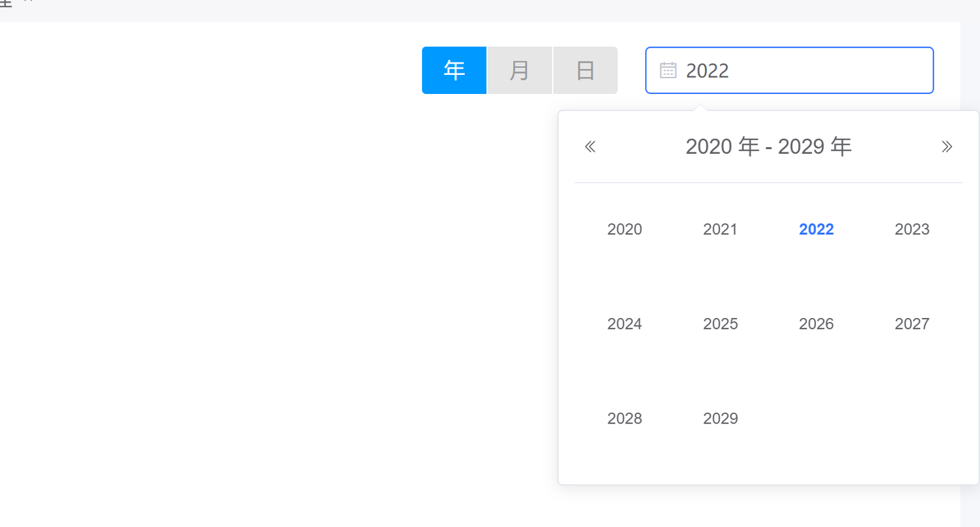
Task: Select year 2024 from the panel
Action: pos(624,324)
